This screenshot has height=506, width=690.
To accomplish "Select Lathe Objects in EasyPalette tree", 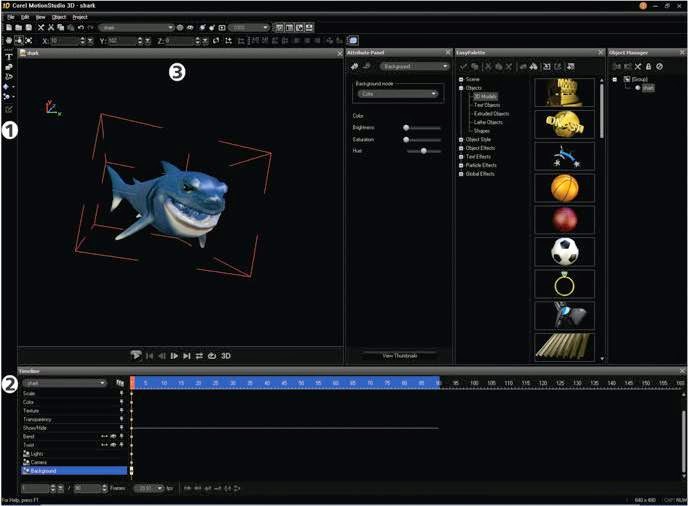I will (488, 122).
